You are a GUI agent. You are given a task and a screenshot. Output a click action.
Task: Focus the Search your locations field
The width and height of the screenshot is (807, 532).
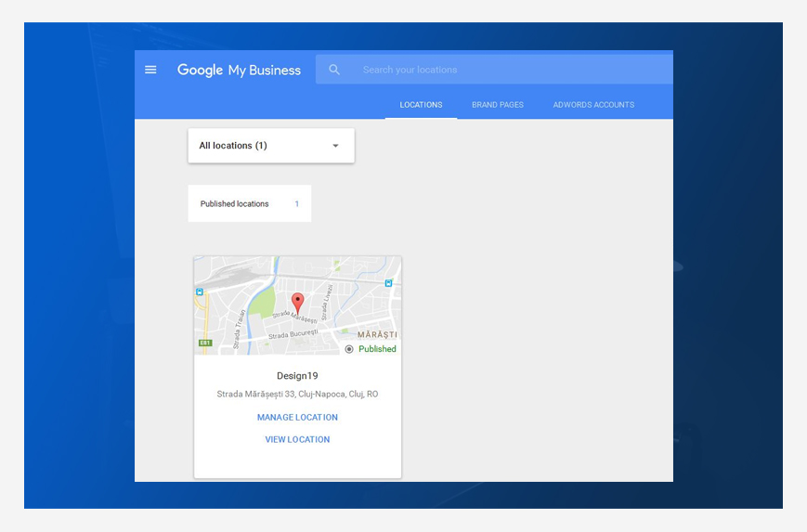(494, 70)
